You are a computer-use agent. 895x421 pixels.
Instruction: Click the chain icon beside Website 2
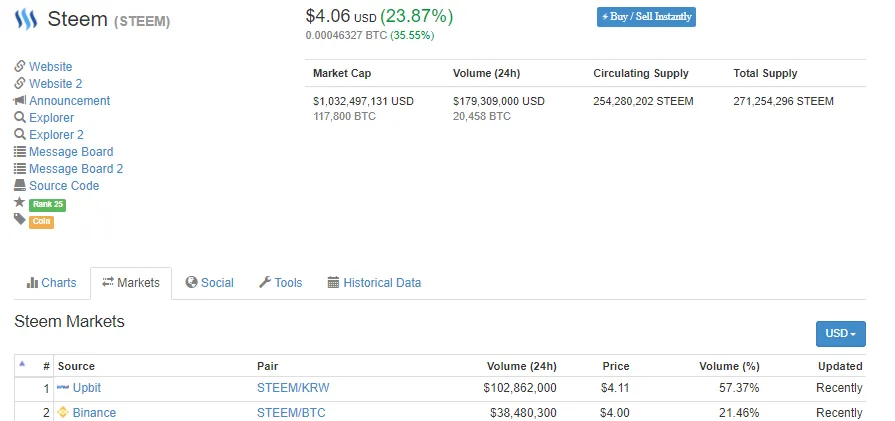pyautogui.click(x=20, y=83)
